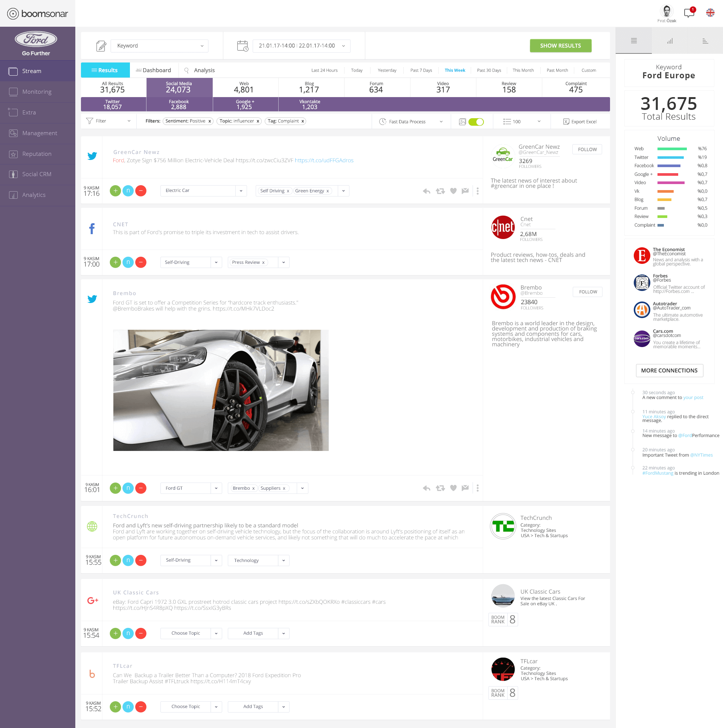Image resolution: width=723 pixels, height=728 pixels.
Task: Switch to bar chart view icon in right panel
Action: coord(670,41)
